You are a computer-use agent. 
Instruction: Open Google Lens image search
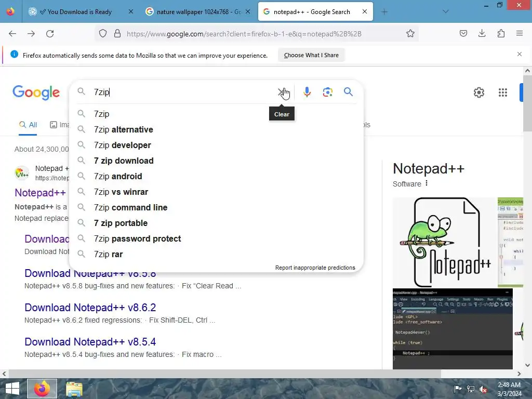(327, 92)
